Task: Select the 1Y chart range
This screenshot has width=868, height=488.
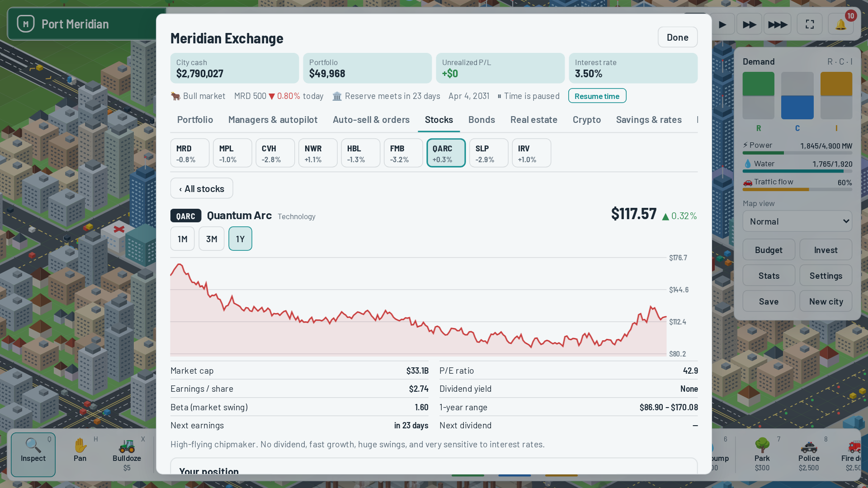Action: click(x=240, y=239)
